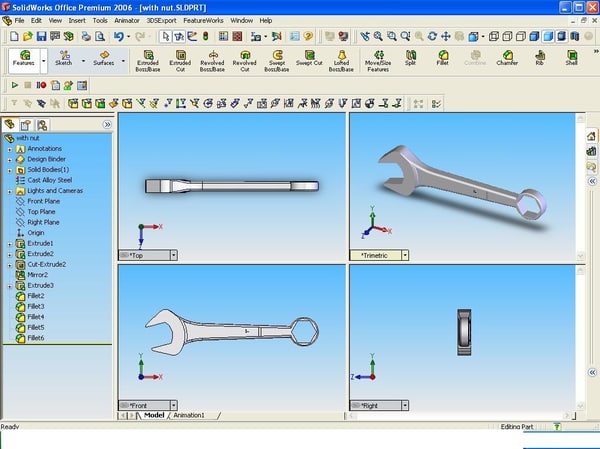
Task: Open the File menu
Action: point(19,21)
